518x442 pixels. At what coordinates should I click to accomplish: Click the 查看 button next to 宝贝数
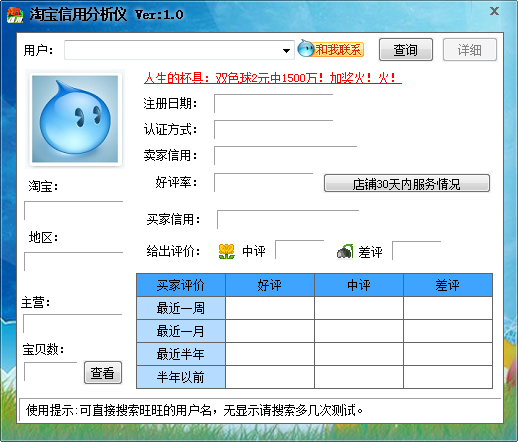click(x=103, y=373)
